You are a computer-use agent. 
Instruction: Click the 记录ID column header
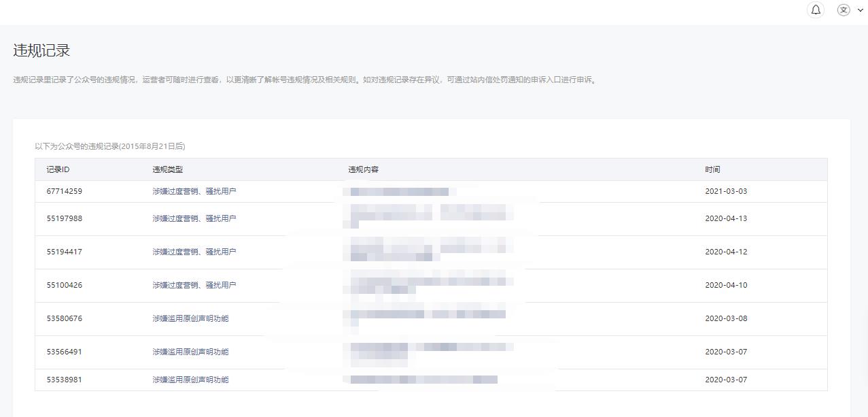pyautogui.click(x=58, y=169)
